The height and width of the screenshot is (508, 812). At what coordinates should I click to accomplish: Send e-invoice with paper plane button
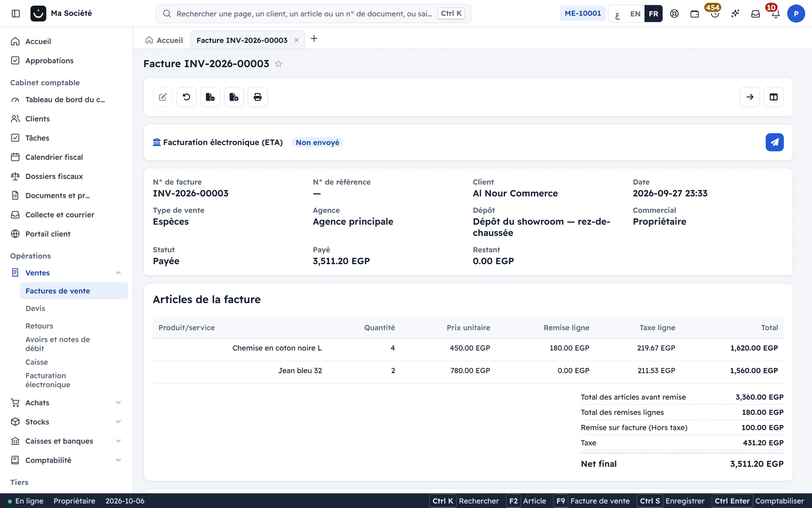click(774, 142)
